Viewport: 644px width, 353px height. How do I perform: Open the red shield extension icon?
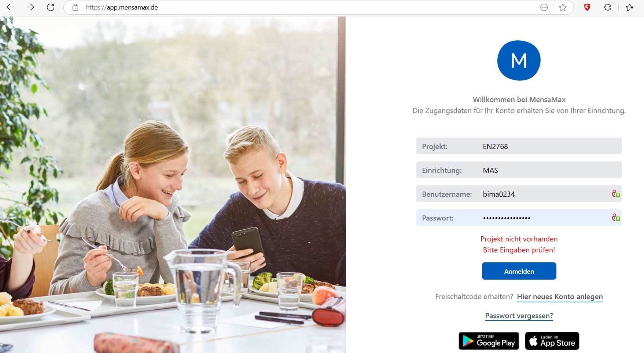(x=587, y=7)
